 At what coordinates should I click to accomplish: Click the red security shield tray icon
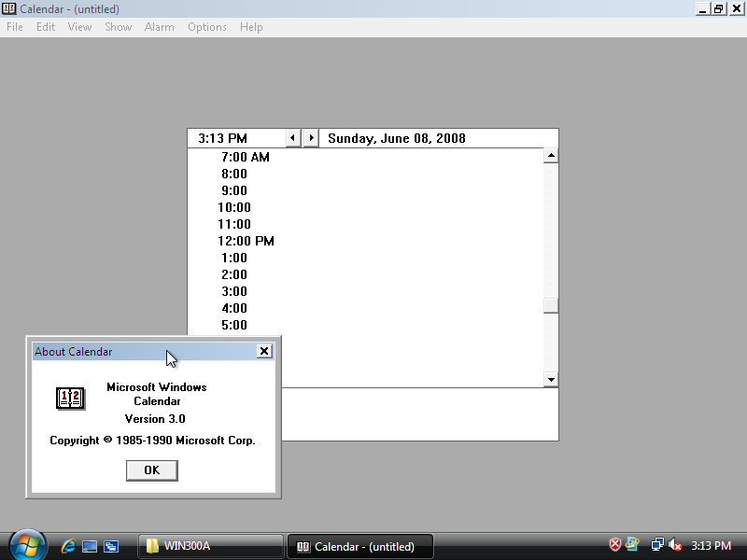615,545
